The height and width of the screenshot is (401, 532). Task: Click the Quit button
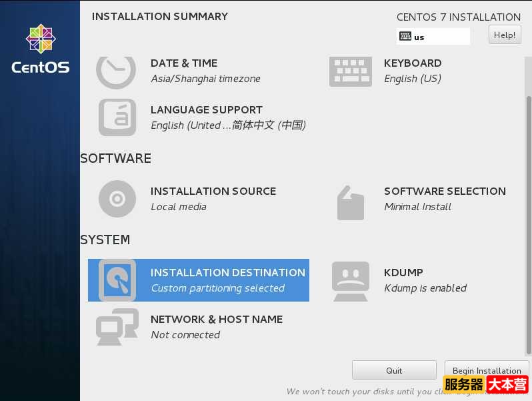pyautogui.click(x=394, y=370)
